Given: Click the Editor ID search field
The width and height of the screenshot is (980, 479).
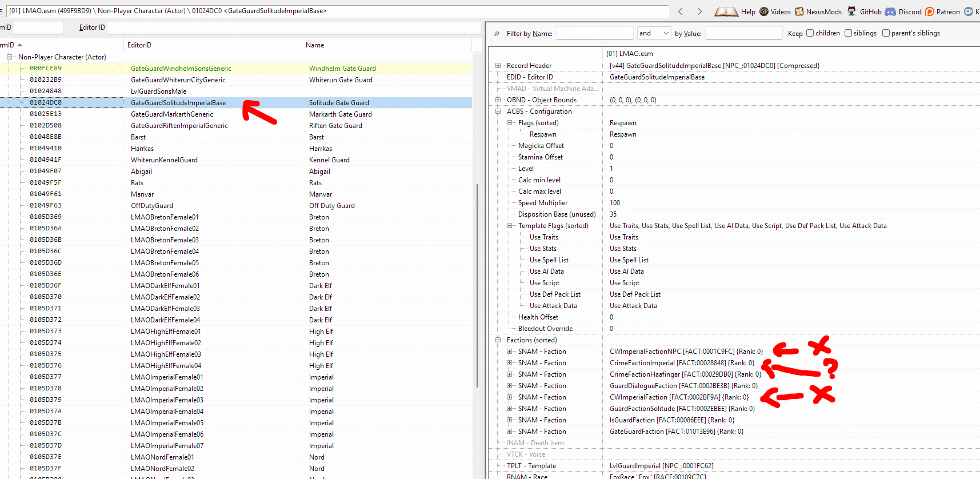Looking at the screenshot, I should pos(294,27).
